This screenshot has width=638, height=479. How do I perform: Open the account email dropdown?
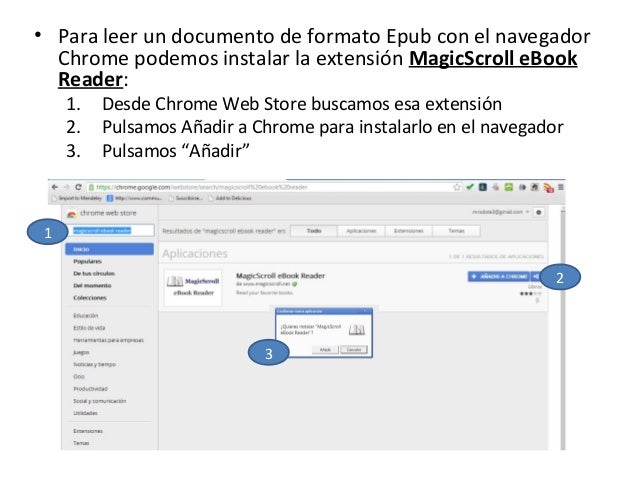tap(500, 212)
